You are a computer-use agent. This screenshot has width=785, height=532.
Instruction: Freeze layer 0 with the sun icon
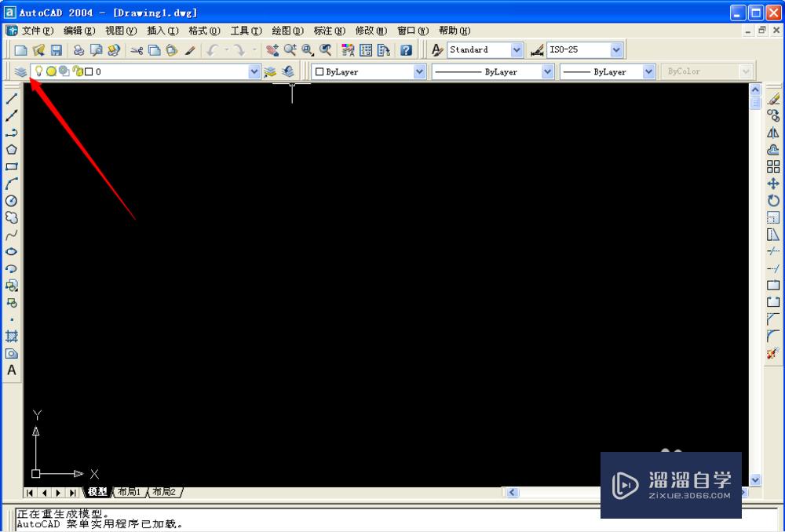tap(50, 71)
